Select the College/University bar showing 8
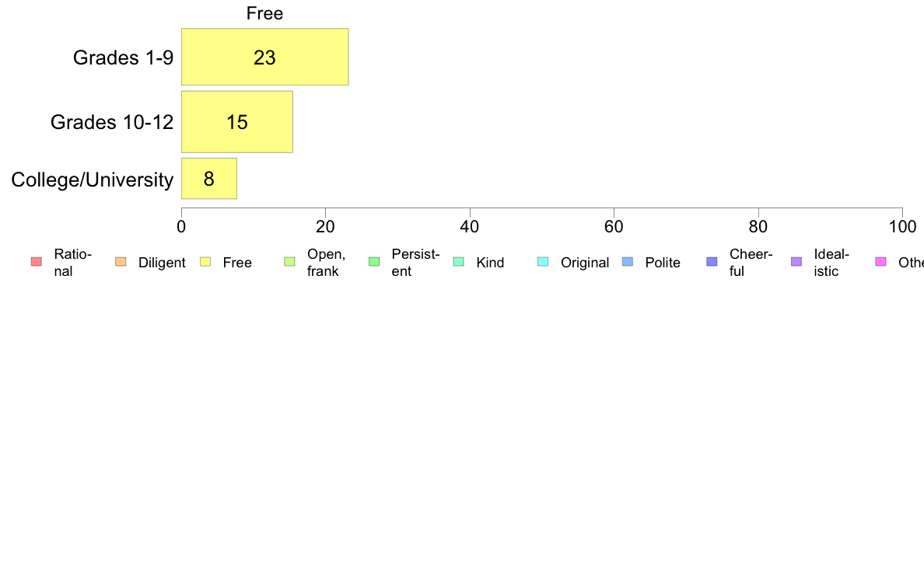The height and width of the screenshot is (572, 924). (x=209, y=179)
